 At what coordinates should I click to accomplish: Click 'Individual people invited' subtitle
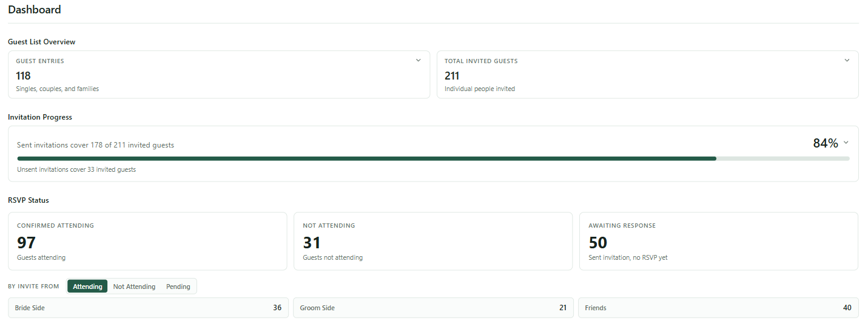tap(480, 89)
